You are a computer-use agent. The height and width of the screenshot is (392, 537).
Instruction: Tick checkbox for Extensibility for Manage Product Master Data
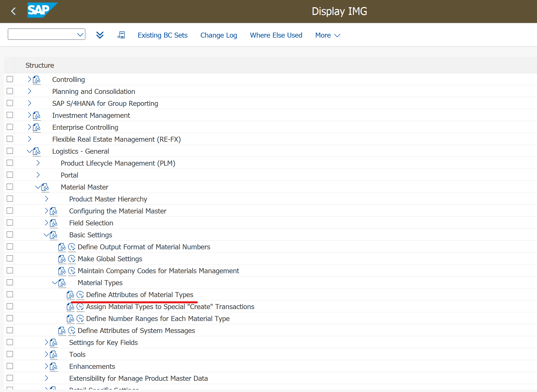10,378
